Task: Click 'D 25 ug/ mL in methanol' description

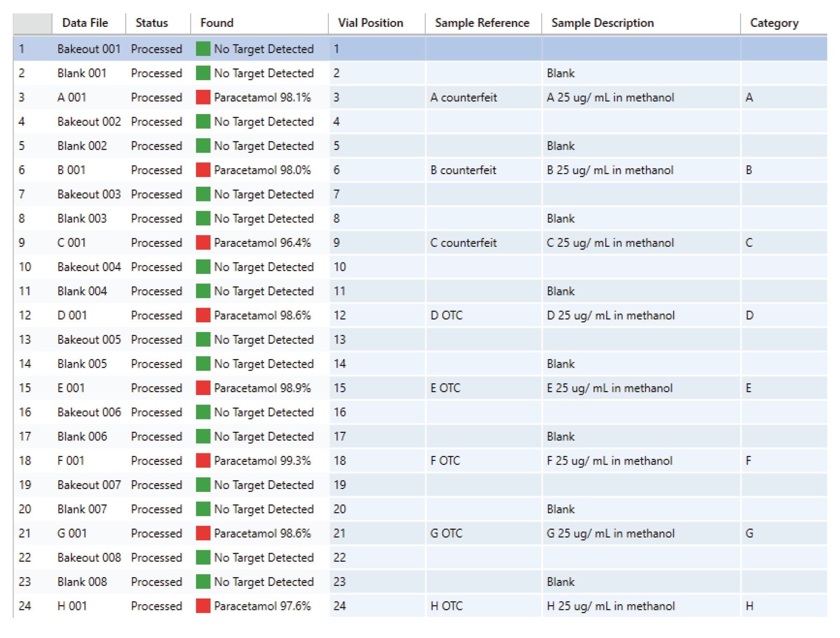Action: click(611, 315)
